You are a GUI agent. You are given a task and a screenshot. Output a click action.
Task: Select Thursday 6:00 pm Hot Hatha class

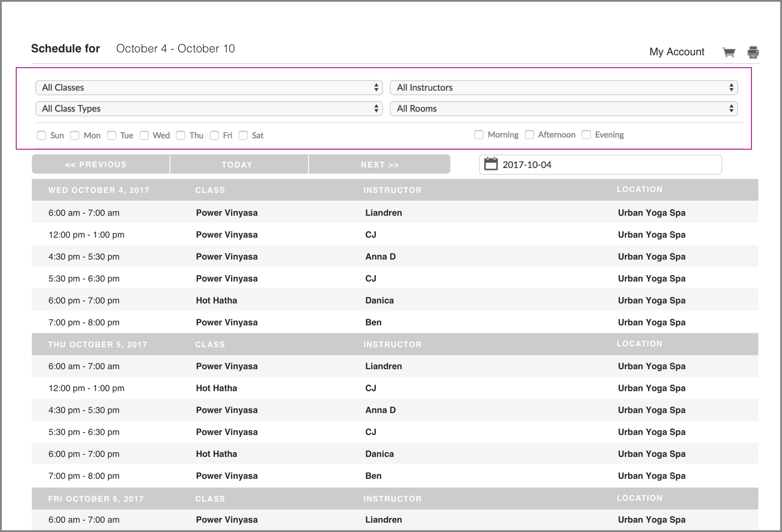(x=217, y=454)
